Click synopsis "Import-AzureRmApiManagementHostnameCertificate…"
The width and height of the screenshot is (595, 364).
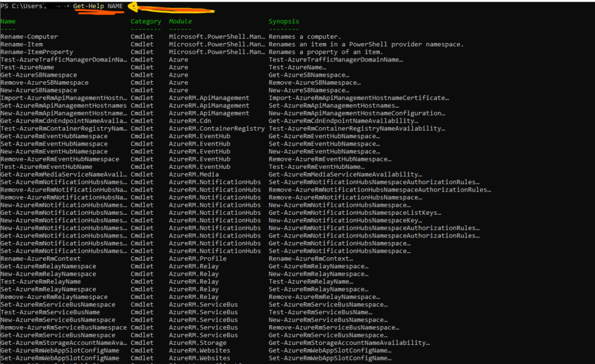[359, 98]
